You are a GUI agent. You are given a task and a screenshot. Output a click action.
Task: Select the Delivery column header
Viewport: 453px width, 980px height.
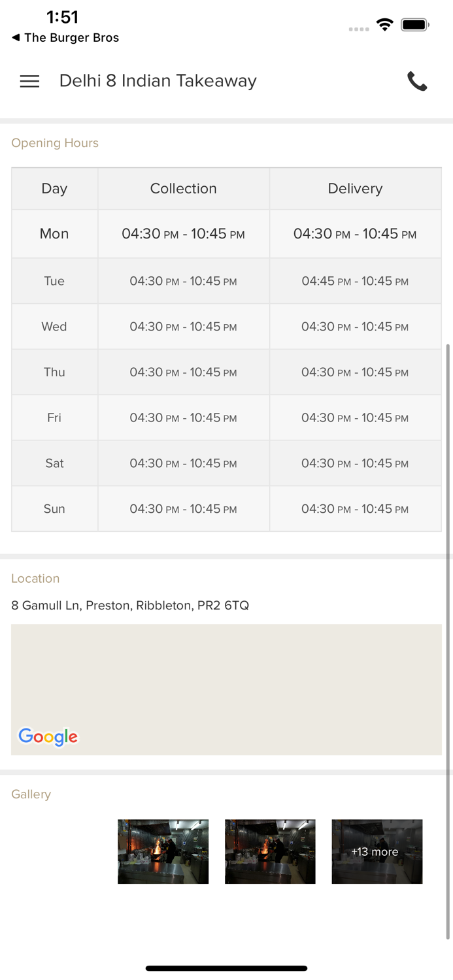pos(355,189)
